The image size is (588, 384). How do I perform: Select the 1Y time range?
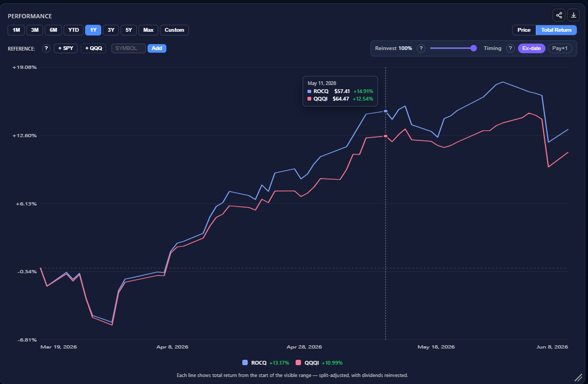pyautogui.click(x=93, y=30)
